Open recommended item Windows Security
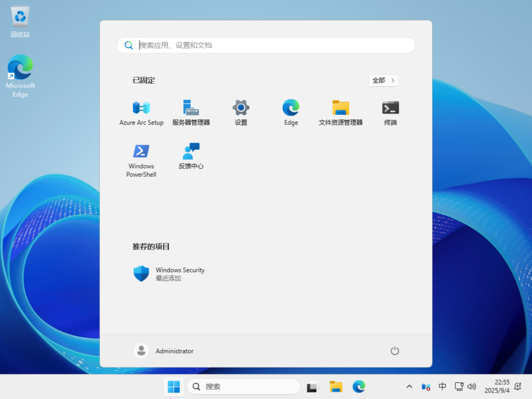Image resolution: width=532 pixels, height=399 pixels. pyautogui.click(x=169, y=274)
